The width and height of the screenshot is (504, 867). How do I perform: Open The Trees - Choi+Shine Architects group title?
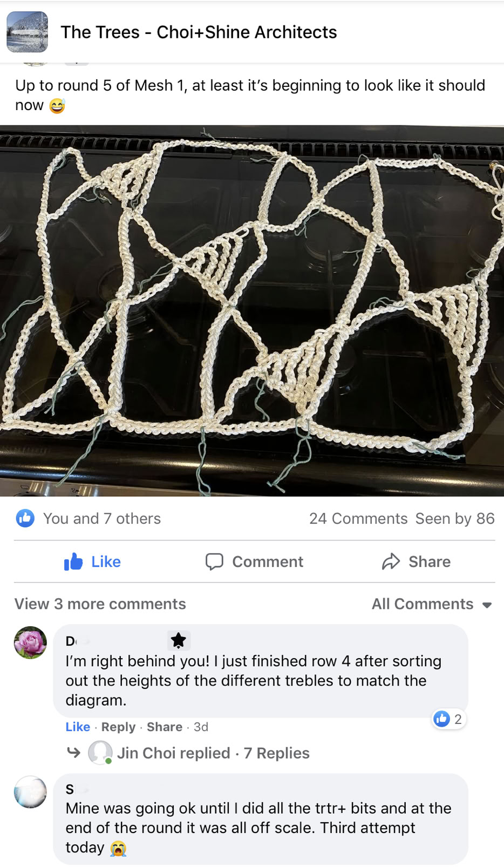coord(199,32)
